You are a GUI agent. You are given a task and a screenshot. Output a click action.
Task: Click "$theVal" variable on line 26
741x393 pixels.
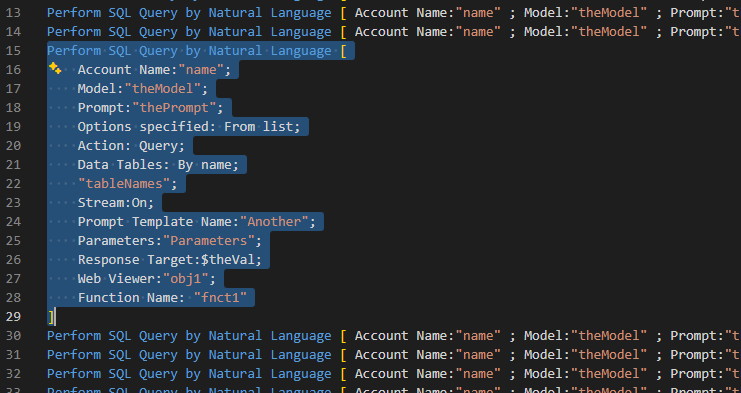point(228,259)
